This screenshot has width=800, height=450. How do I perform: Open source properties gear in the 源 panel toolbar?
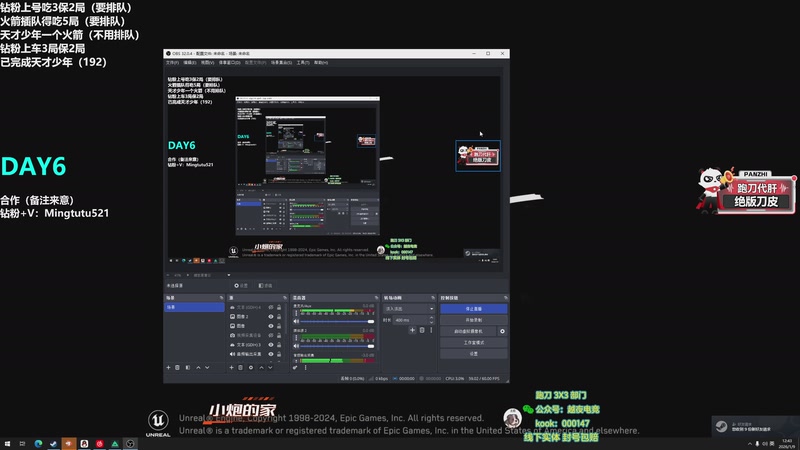[251, 367]
